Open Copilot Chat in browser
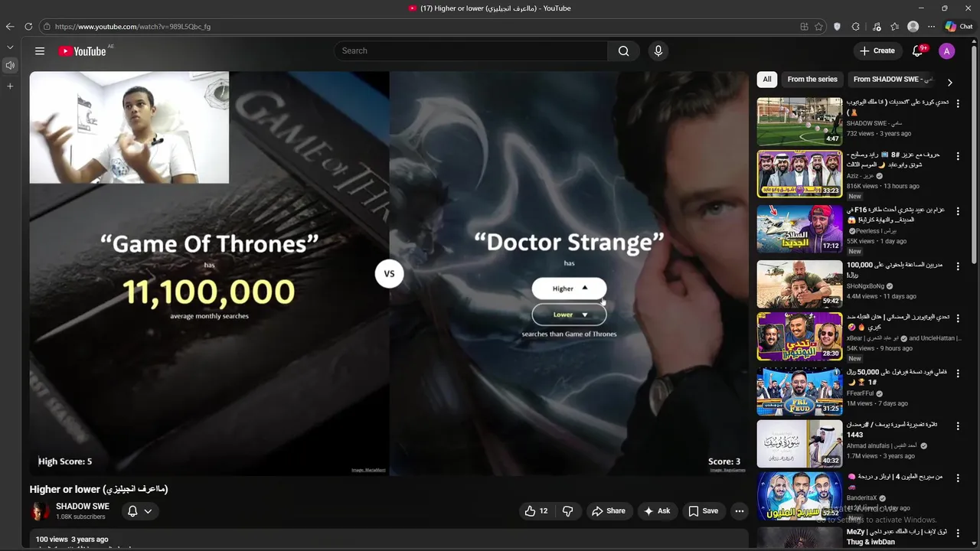This screenshot has height=551, width=980. pos(959,26)
